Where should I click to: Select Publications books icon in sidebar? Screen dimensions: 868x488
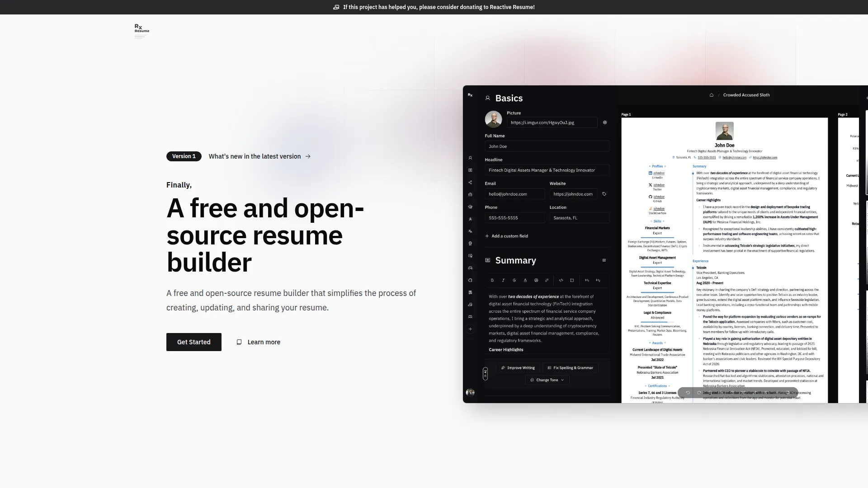coord(470,292)
